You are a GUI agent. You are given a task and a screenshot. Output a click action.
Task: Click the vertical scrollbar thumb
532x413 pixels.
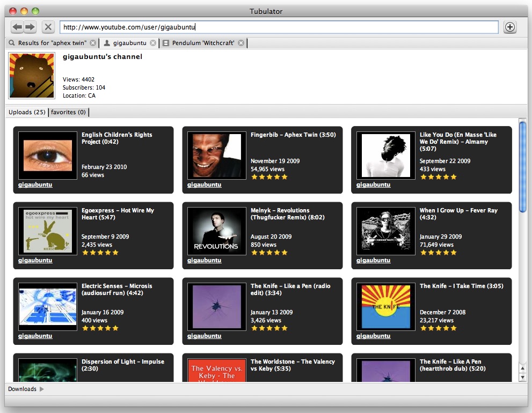click(x=522, y=167)
